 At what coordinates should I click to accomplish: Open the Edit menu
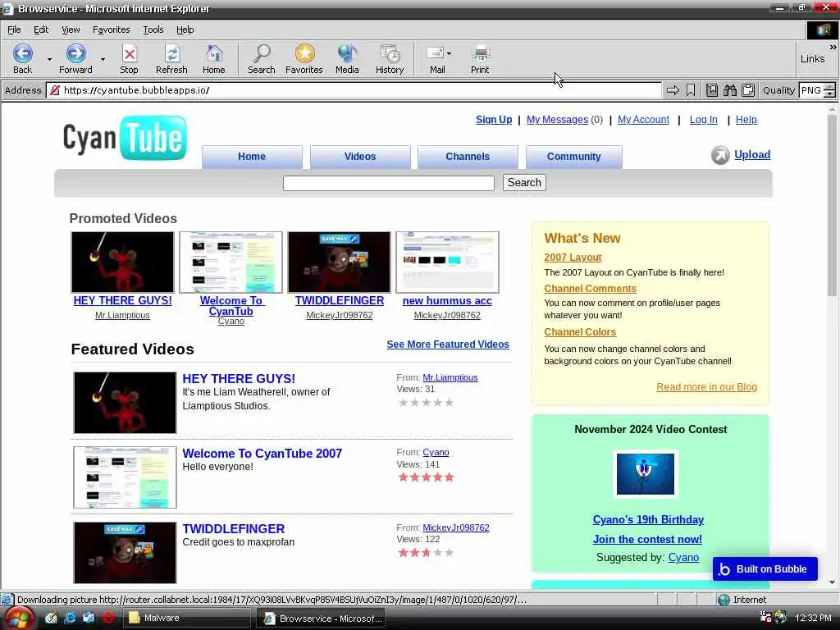41,30
